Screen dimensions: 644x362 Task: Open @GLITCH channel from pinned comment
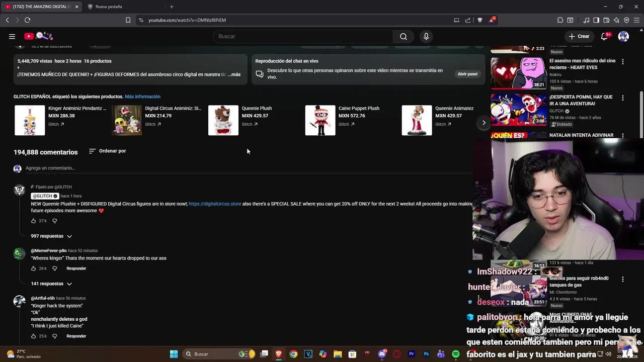pos(45,196)
